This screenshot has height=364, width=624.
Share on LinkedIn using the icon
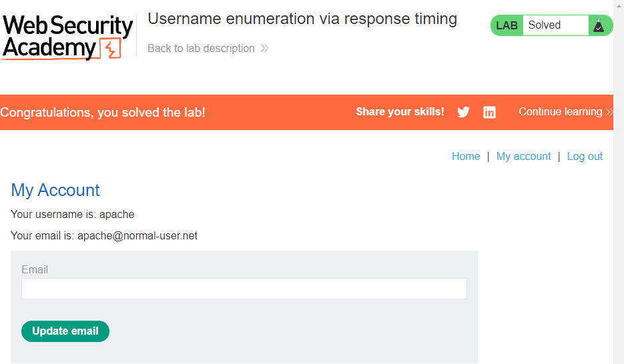[489, 112]
